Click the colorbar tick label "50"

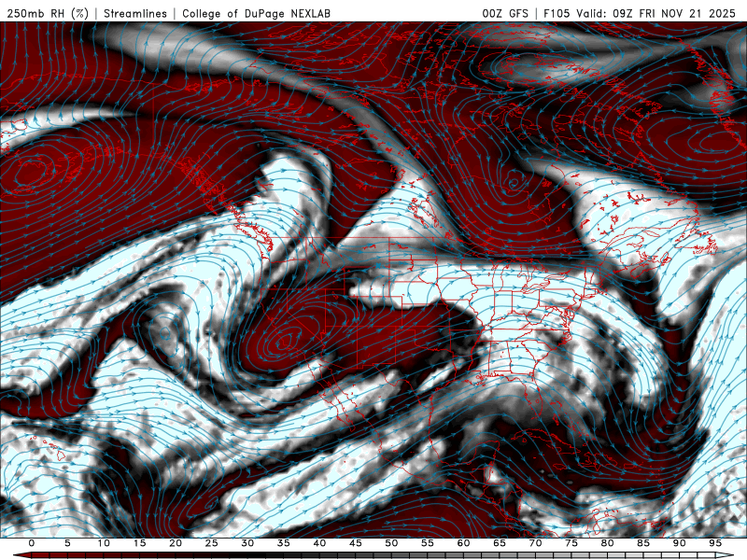pyautogui.click(x=391, y=543)
